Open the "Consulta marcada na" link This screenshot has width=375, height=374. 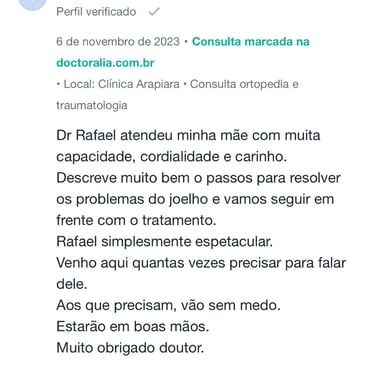(251, 42)
